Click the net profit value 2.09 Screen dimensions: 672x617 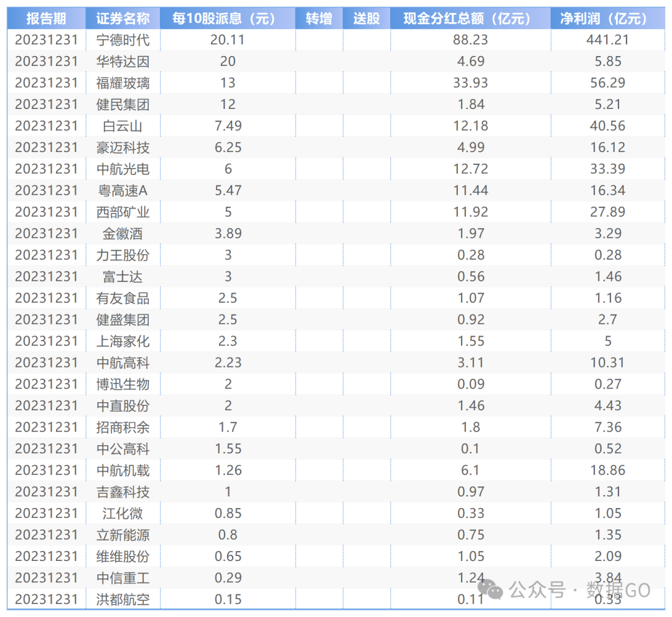coord(608,556)
